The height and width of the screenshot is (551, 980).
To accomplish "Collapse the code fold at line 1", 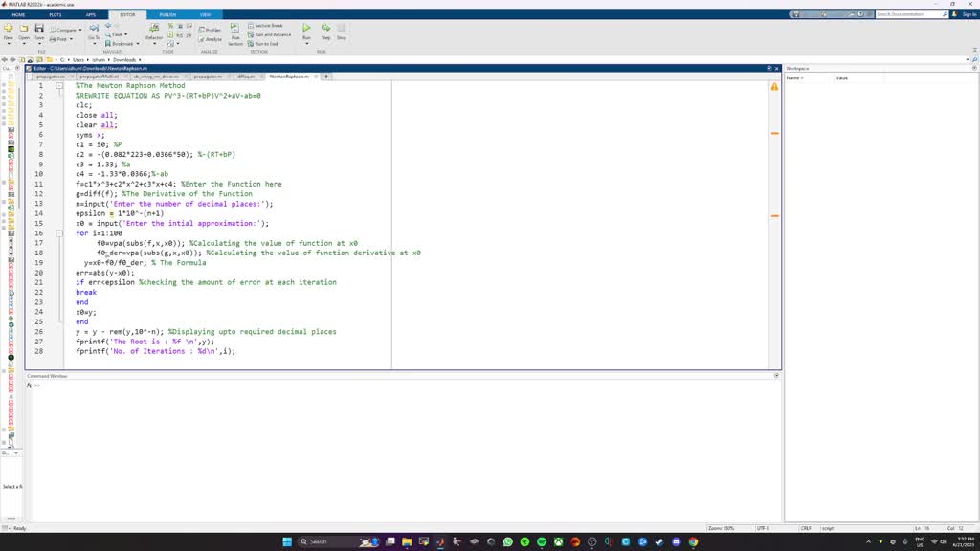I will (59, 85).
